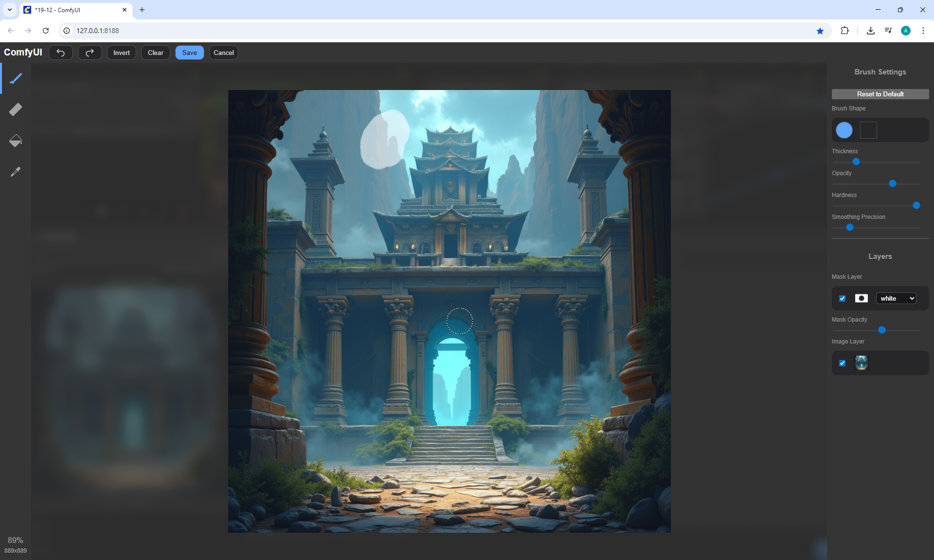
Task: Open the browser tab search dropdown
Action: [x=10, y=10]
